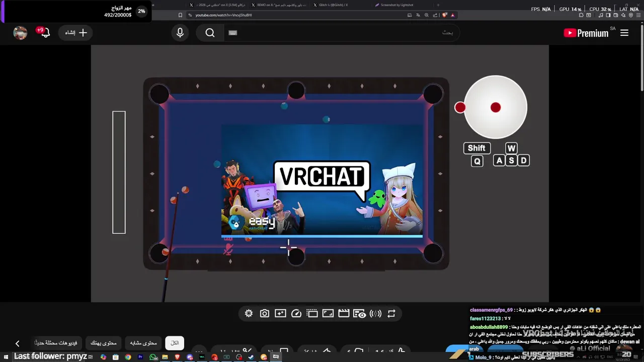Viewport: 644px width, 362px height.
Task: Click the VRChat video thumbnail
Action: pos(322,179)
